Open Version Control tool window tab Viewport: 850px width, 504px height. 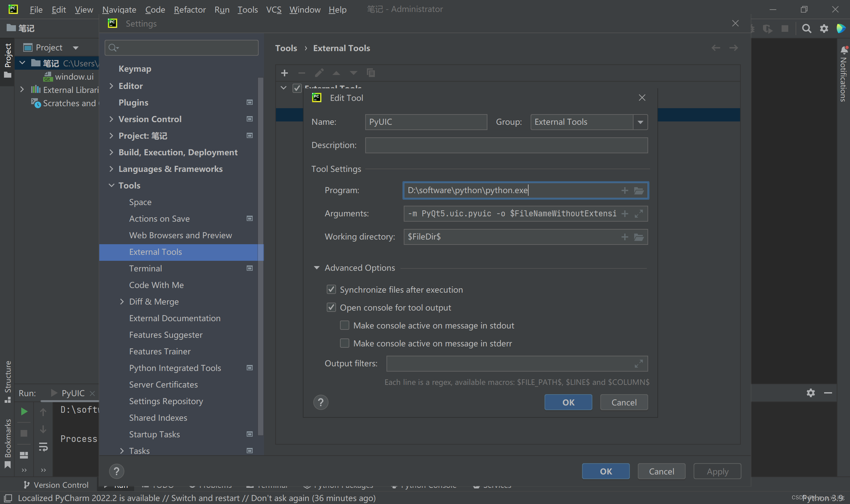56,485
